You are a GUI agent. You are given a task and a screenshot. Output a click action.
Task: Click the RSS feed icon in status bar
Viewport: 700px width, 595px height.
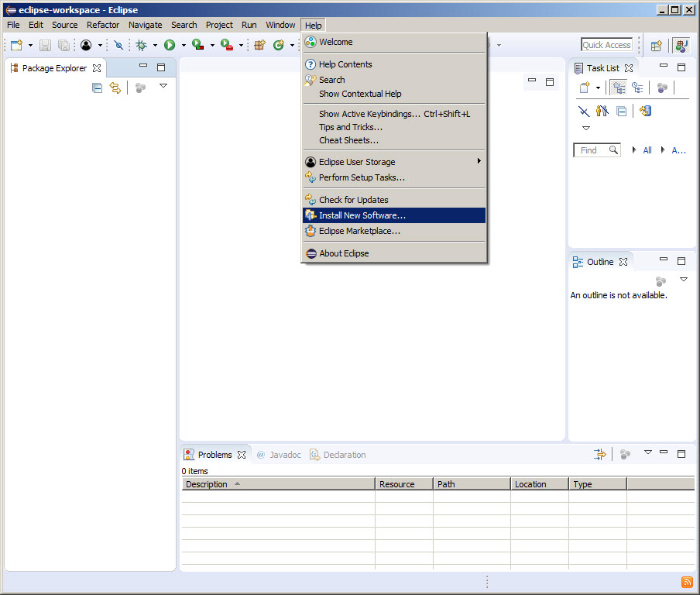tap(686, 583)
